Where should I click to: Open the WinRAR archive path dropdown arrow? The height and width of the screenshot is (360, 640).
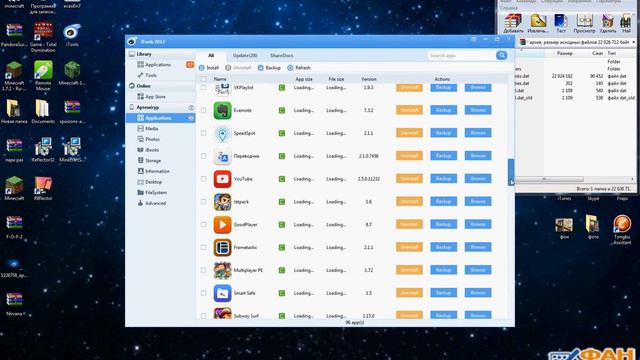(x=633, y=42)
